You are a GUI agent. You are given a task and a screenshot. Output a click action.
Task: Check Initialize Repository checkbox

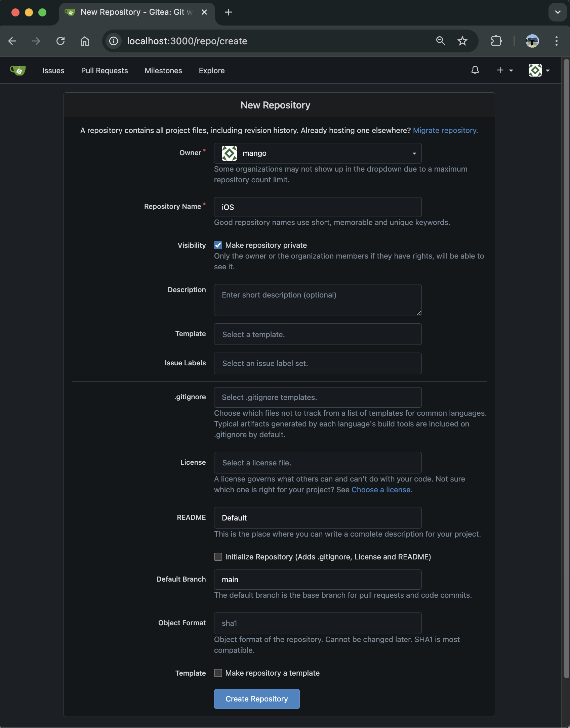(x=218, y=557)
